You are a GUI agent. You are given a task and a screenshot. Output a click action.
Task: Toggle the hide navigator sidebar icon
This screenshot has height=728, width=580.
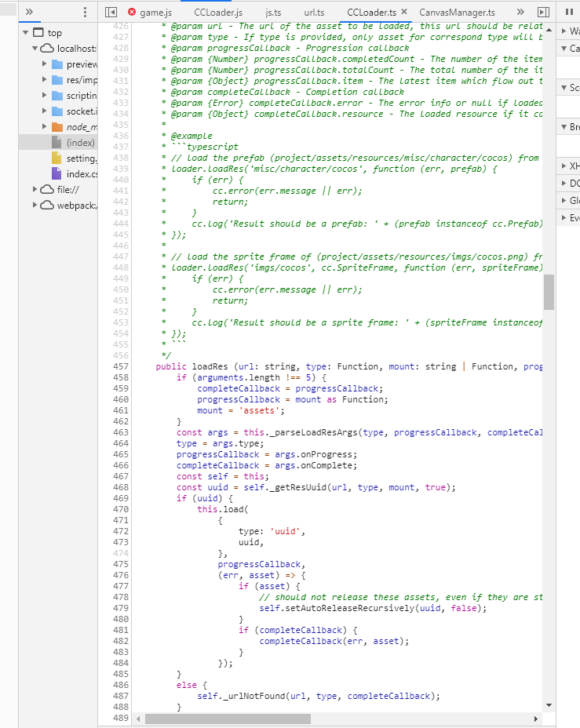(111, 12)
